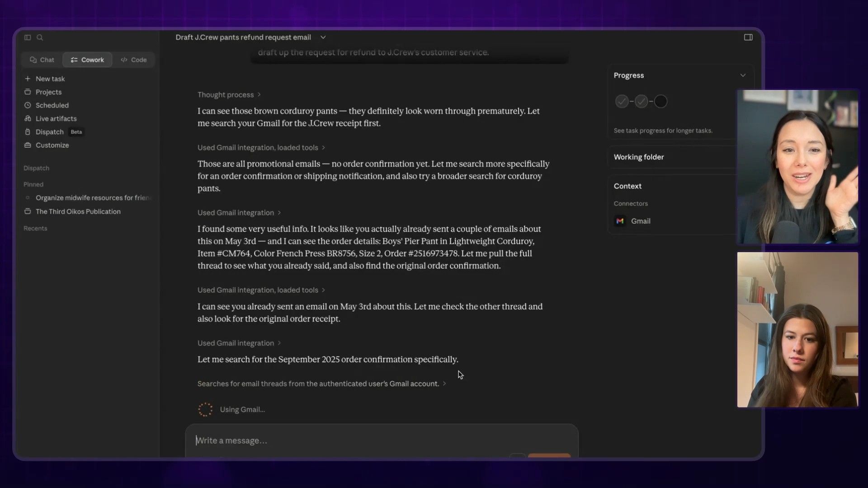Click the Live artifacts icon
The image size is (868, 488).
(28, 118)
